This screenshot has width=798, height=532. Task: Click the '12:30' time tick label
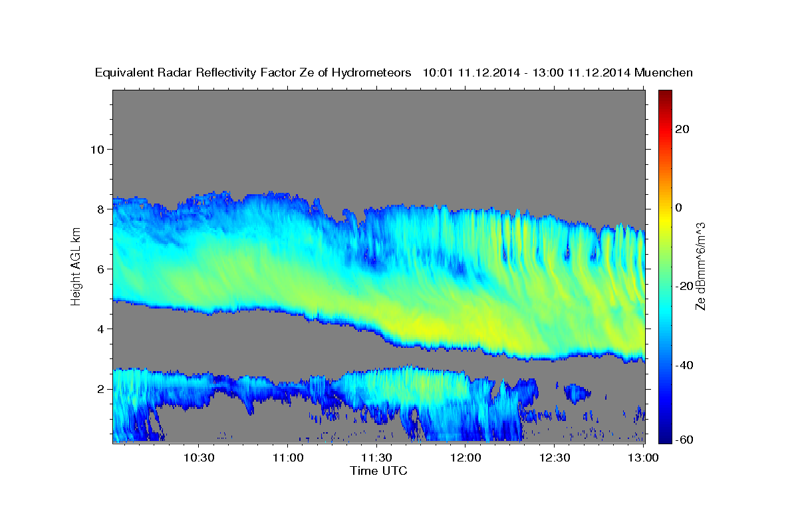(555, 458)
